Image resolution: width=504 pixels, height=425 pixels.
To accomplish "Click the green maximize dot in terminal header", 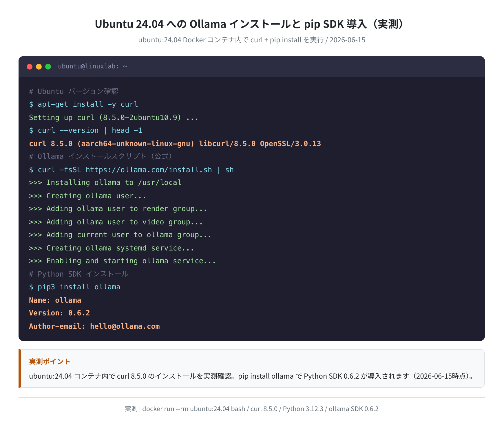I will click(48, 67).
